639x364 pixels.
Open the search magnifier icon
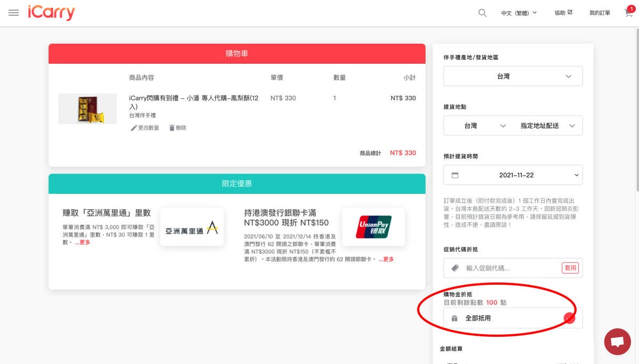click(482, 13)
